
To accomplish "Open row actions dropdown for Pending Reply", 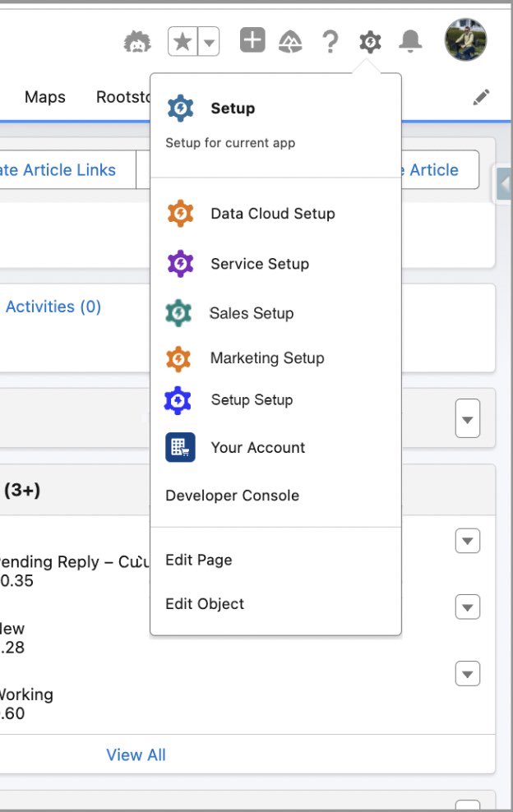I will pos(468,541).
